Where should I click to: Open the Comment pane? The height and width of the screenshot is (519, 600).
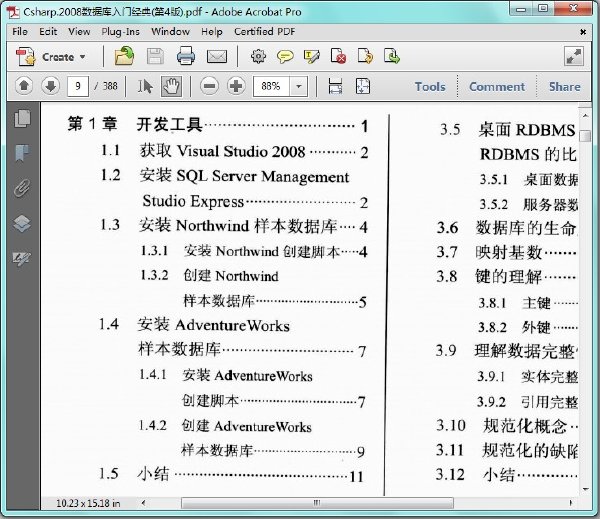click(497, 87)
